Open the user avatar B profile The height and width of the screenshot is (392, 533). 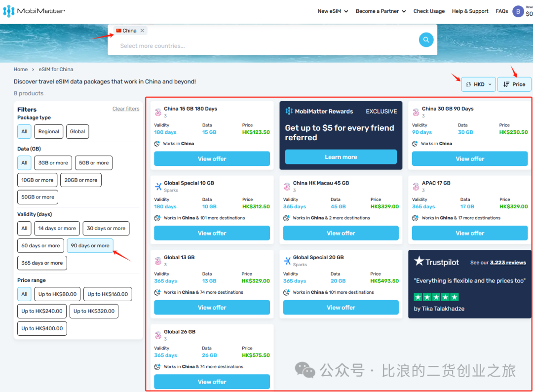pos(518,11)
